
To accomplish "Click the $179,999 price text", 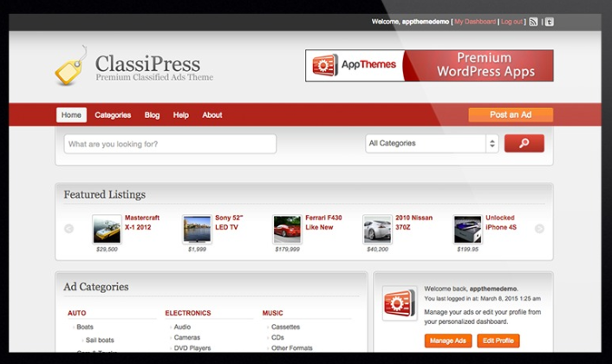I will pos(287,250).
